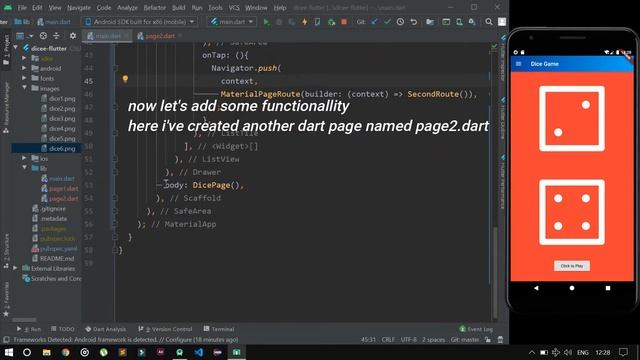
Task: Open Visual Studio Code from taskbar
Action: (x=199, y=352)
